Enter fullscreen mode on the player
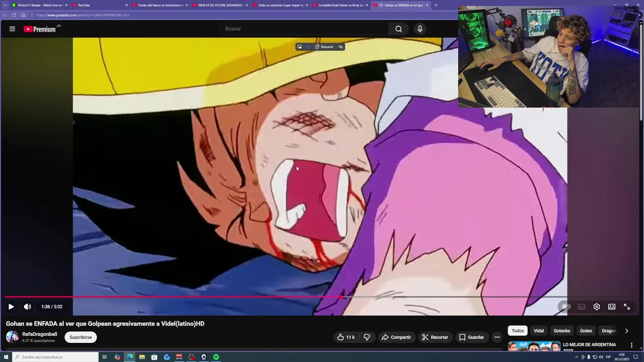The image size is (644, 362). tap(627, 307)
